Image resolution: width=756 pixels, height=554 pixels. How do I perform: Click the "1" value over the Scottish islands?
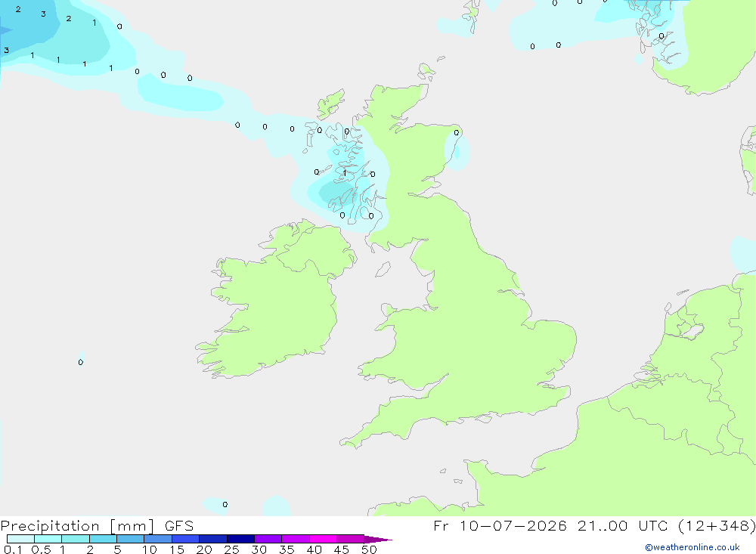[x=344, y=172]
